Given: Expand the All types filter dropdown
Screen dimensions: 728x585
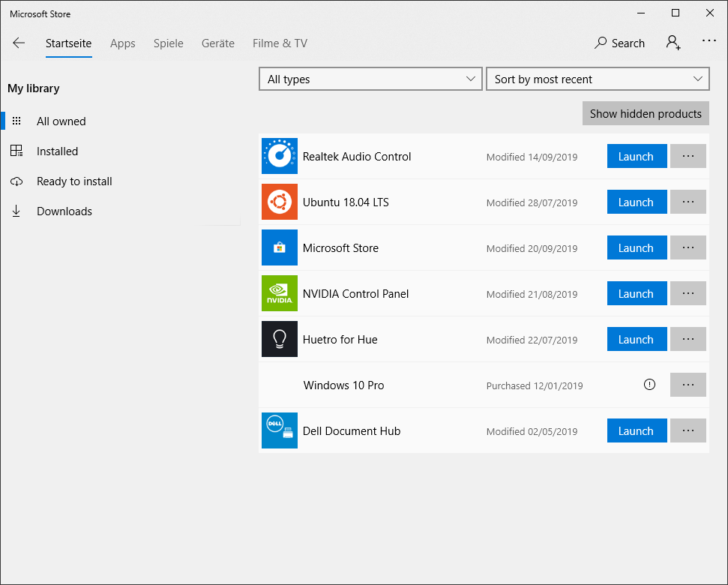Looking at the screenshot, I should tap(370, 79).
